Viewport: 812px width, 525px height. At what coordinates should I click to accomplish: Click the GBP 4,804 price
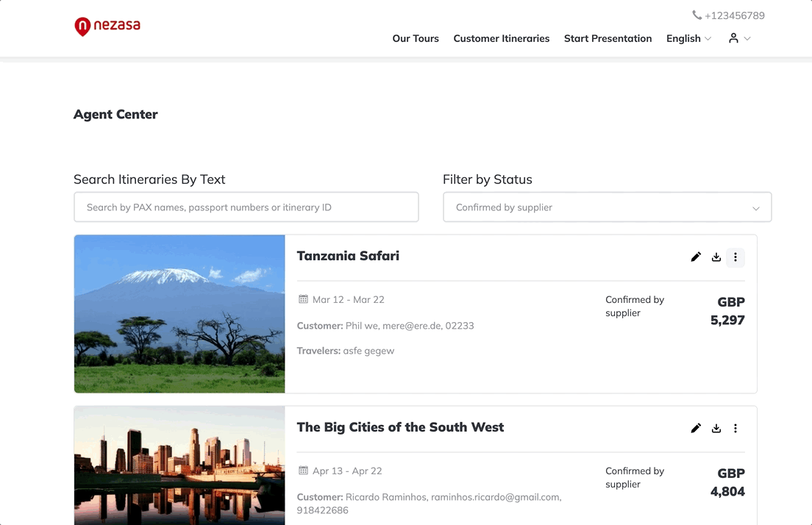(727, 482)
